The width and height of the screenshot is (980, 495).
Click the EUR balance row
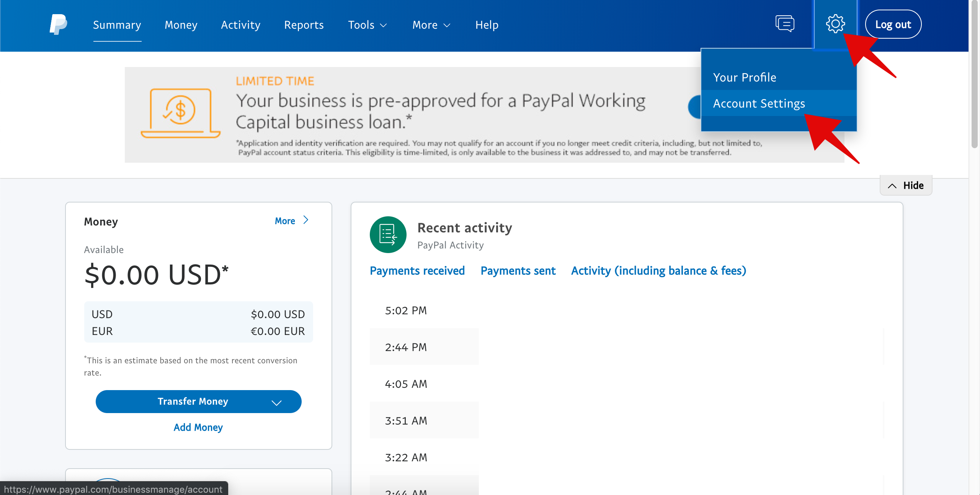coord(198,331)
